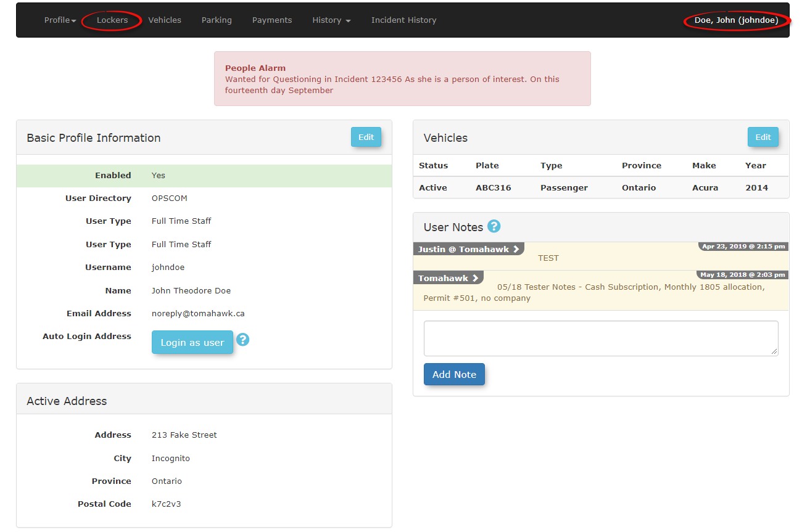Viewport: 802px width, 532px height.
Task: Click the Plate column header
Action: tap(487, 165)
